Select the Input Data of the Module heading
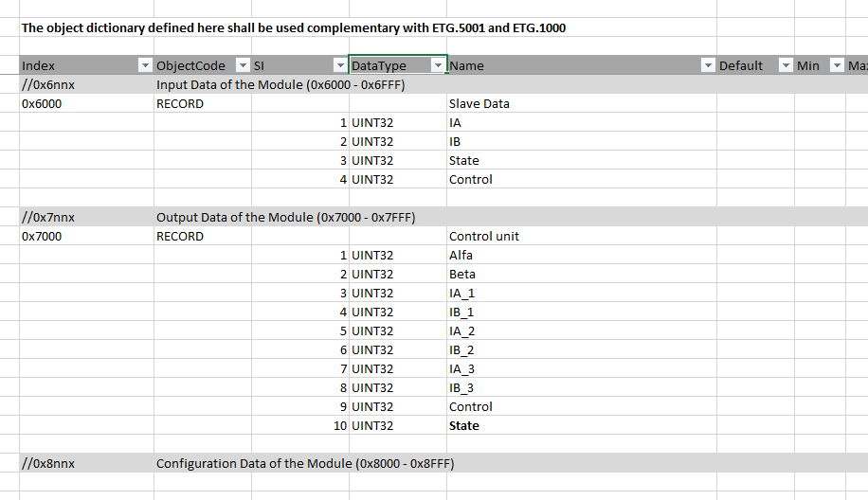This screenshot has width=868, height=500. tap(280, 84)
